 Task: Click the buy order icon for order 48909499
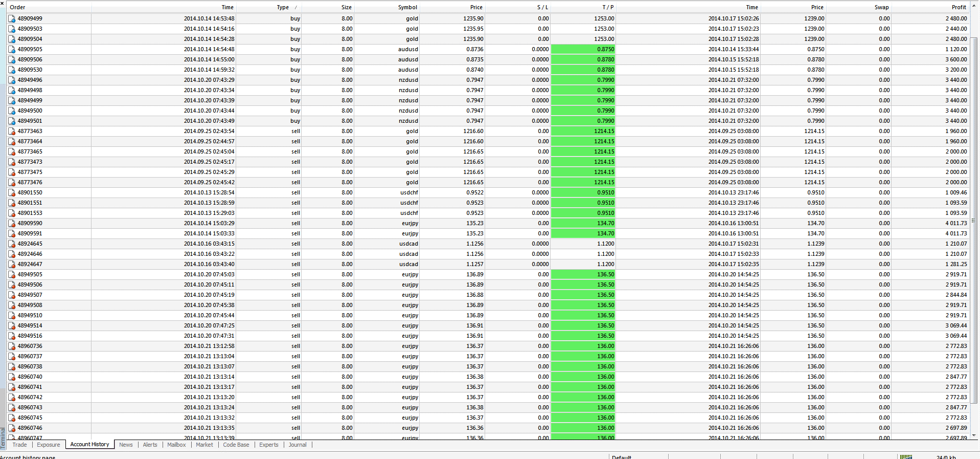12,18
